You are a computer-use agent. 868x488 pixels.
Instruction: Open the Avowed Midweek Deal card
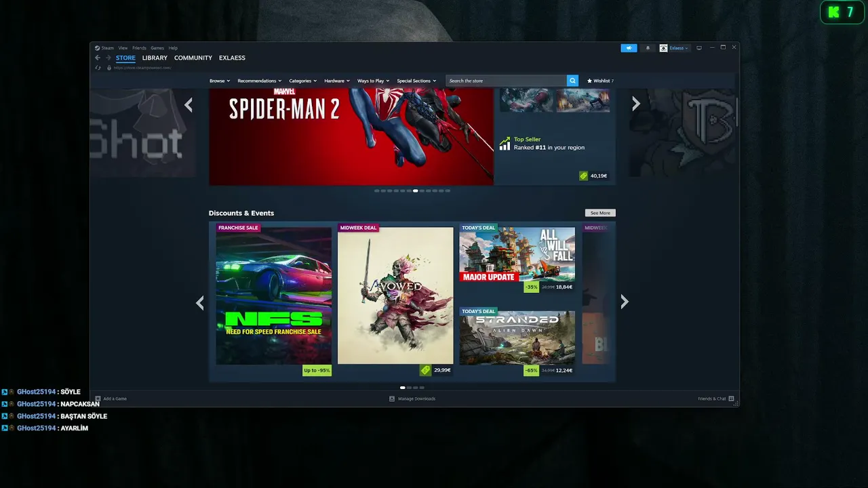click(395, 296)
